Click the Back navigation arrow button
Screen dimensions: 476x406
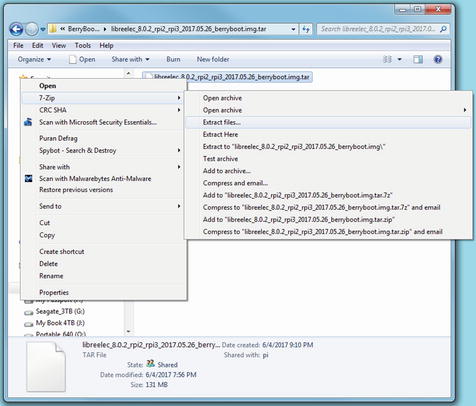[16, 30]
